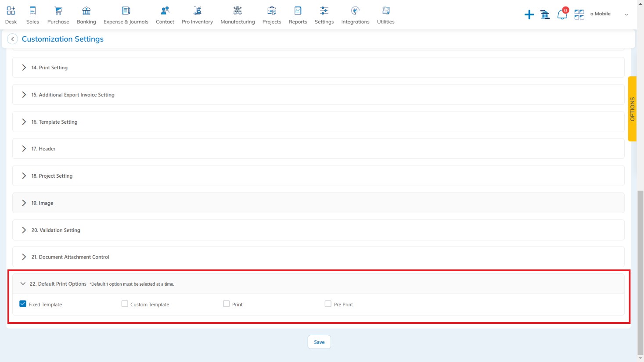Open the Manufacturing module icon
Screen dimensions: 644x362
pos(237,11)
